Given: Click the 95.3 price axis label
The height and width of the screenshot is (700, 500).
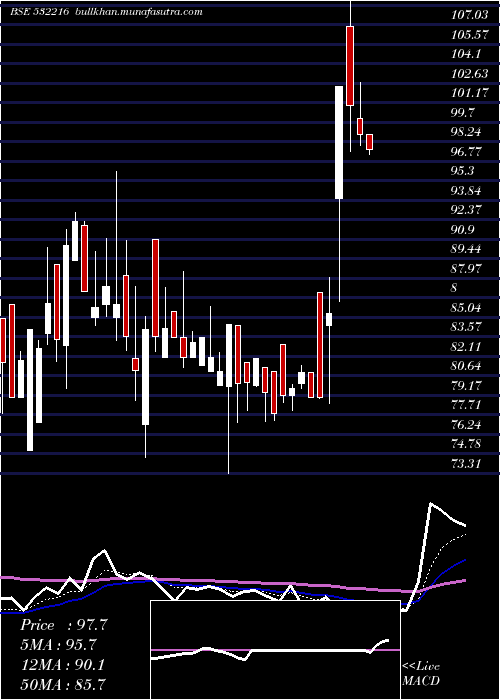Looking at the screenshot, I should tap(462, 171).
